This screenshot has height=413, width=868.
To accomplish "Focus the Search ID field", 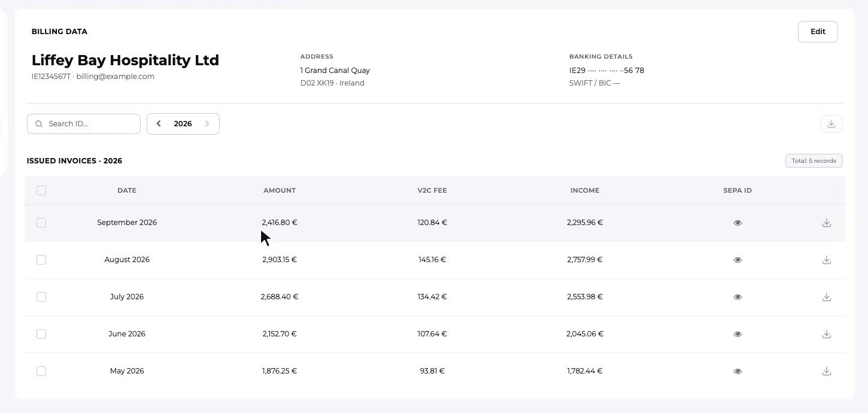I will coord(84,124).
